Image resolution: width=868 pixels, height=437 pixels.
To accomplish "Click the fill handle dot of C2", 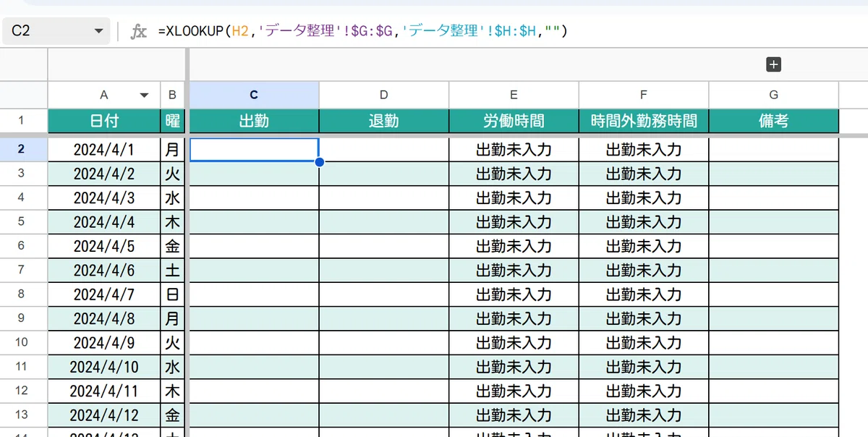I will click(x=319, y=161).
